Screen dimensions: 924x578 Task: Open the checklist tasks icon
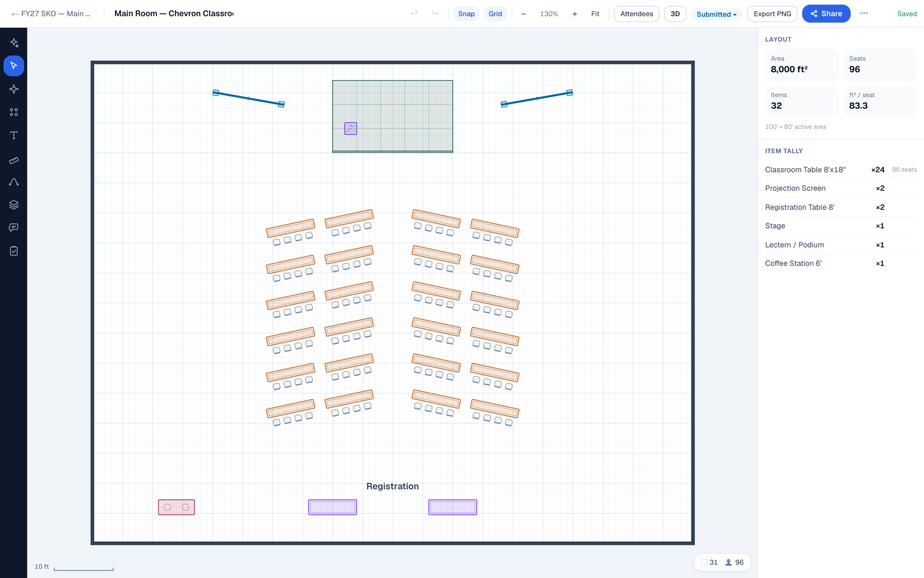pos(14,251)
